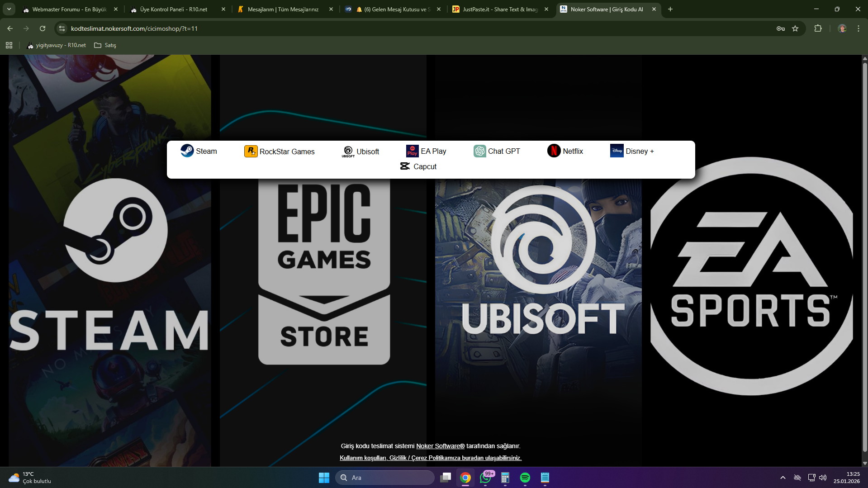Open the Ubisoft text link
This screenshot has width=868, height=488.
coord(368,152)
